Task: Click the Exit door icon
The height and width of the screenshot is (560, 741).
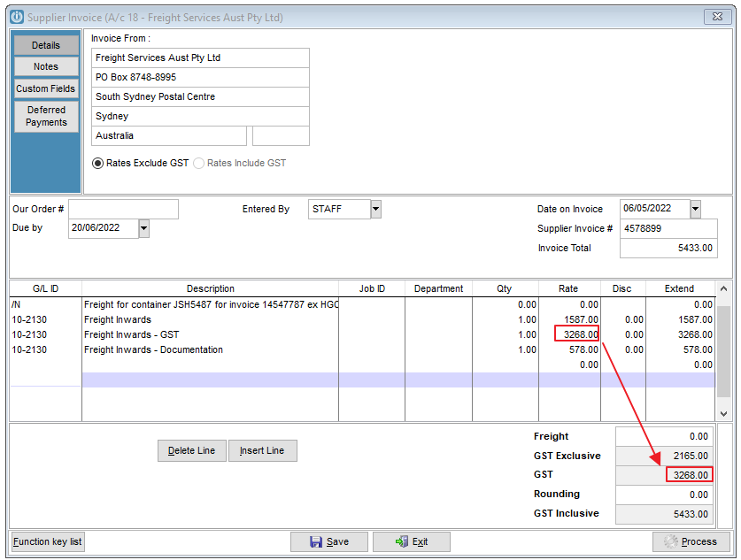Action: tap(402, 541)
